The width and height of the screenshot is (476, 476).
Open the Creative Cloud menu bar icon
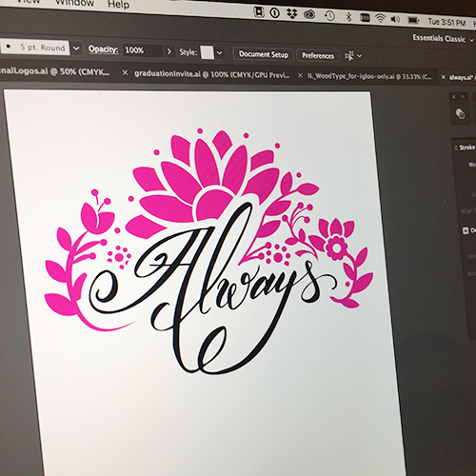click(309, 14)
